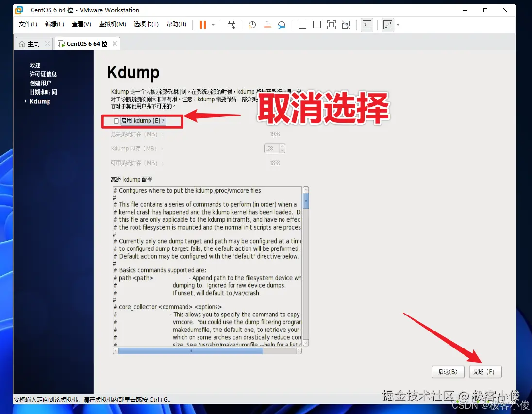The height and width of the screenshot is (414, 532).
Task: Click the config scrollbar up arrow
Action: tap(306, 189)
